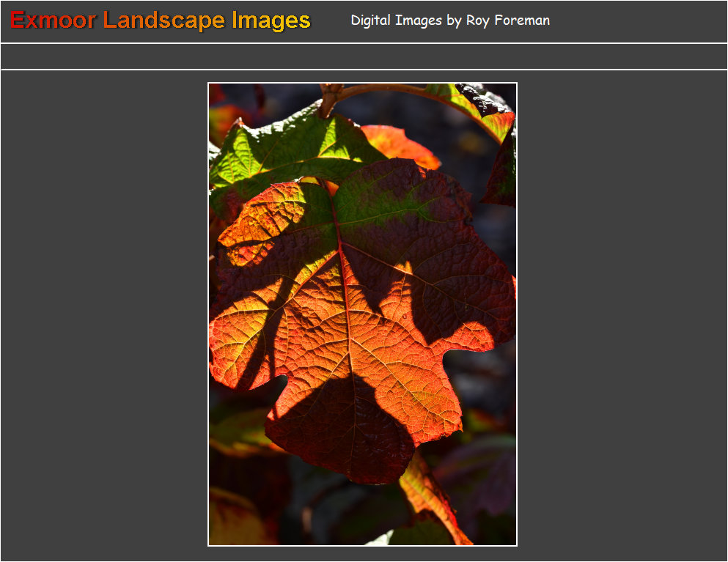
Task: Click the yellow word "Images" in the heading
Action: [271, 21]
